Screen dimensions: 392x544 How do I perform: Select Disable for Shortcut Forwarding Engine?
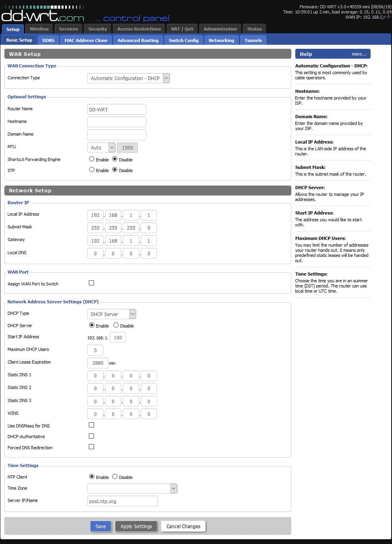pos(115,159)
